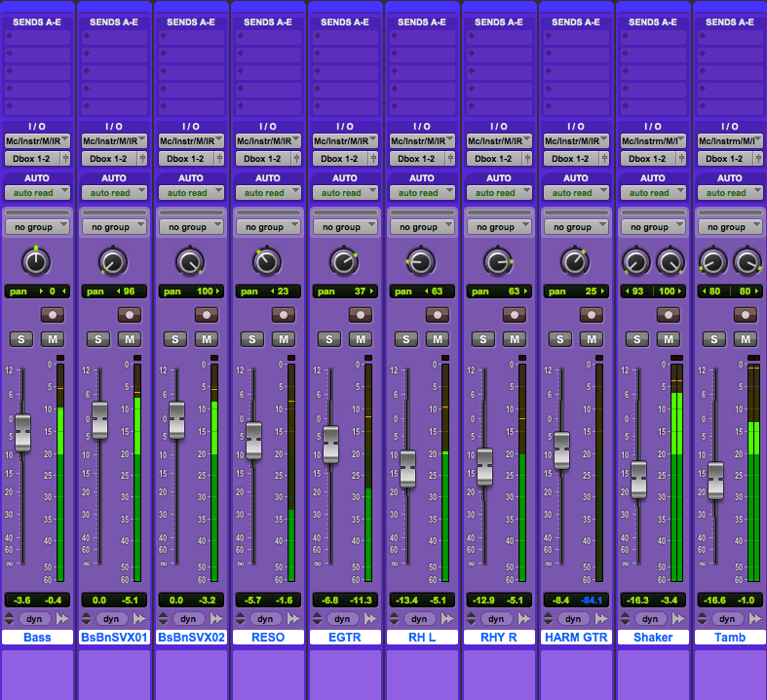Click the first send slot on RH L
The width and height of the screenshot is (767, 700).
(422, 36)
